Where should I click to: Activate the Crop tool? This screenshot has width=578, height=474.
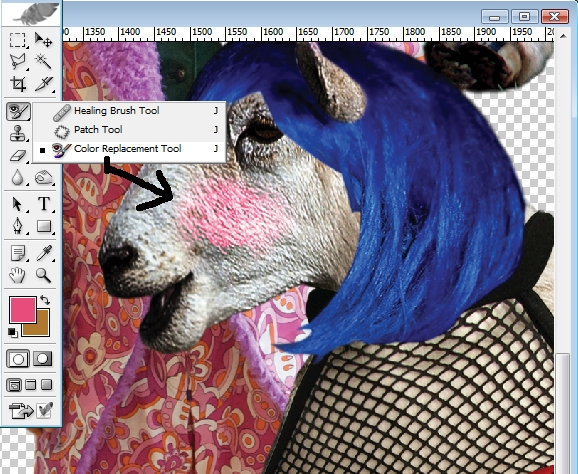pyautogui.click(x=17, y=84)
